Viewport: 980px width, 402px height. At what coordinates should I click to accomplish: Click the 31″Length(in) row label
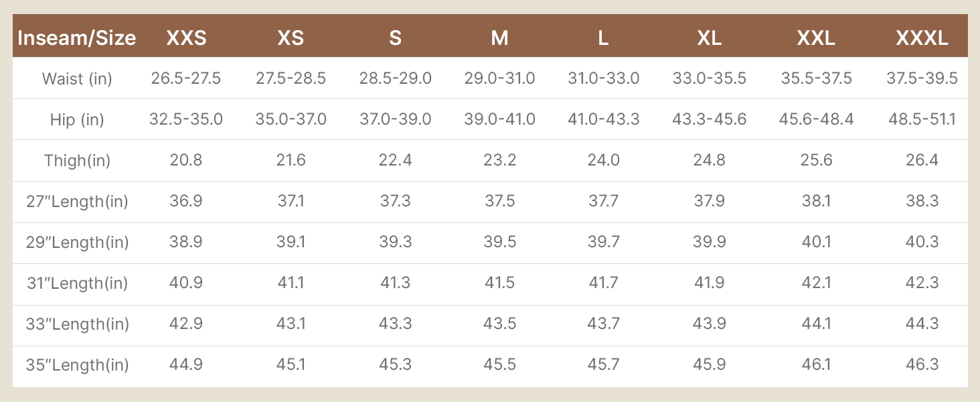click(x=77, y=283)
